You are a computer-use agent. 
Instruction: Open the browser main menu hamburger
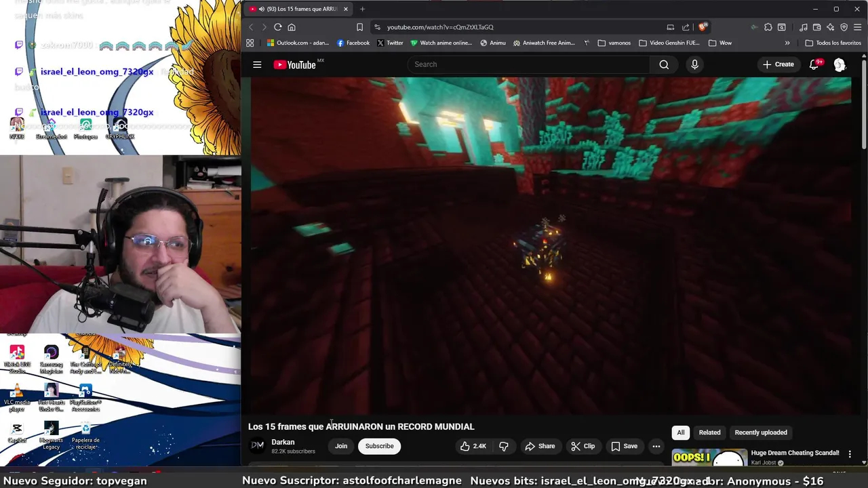click(858, 27)
